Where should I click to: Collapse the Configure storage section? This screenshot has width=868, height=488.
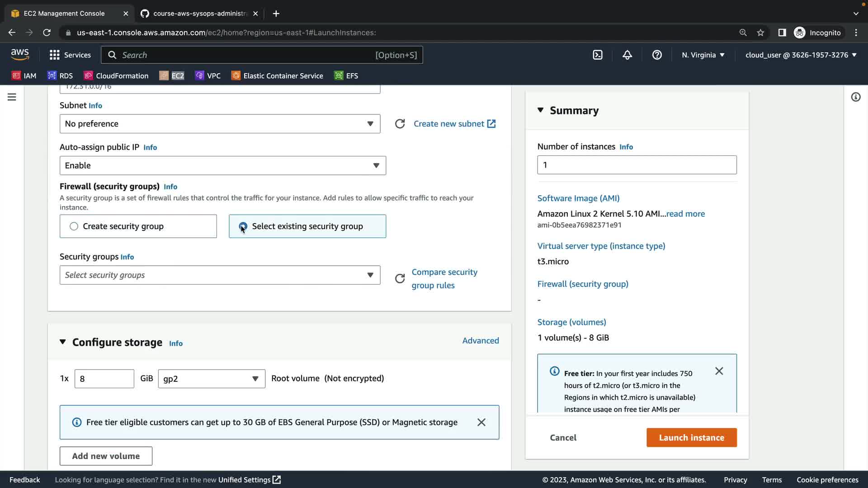63,342
